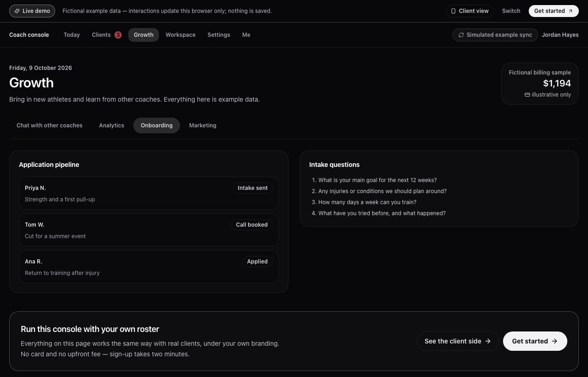Image resolution: width=588 pixels, height=377 pixels.
Task: Click the Application pipeline heading
Action: tap(49, 165)
